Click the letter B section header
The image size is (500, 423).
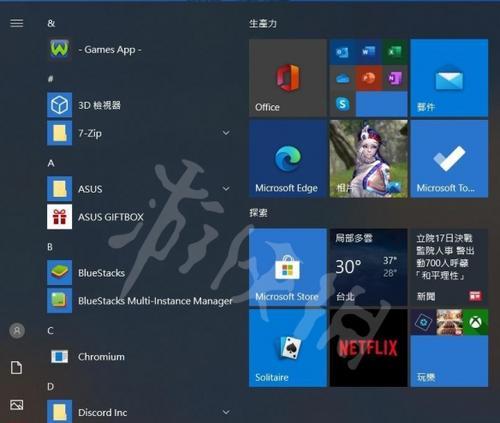coord(50,247)
